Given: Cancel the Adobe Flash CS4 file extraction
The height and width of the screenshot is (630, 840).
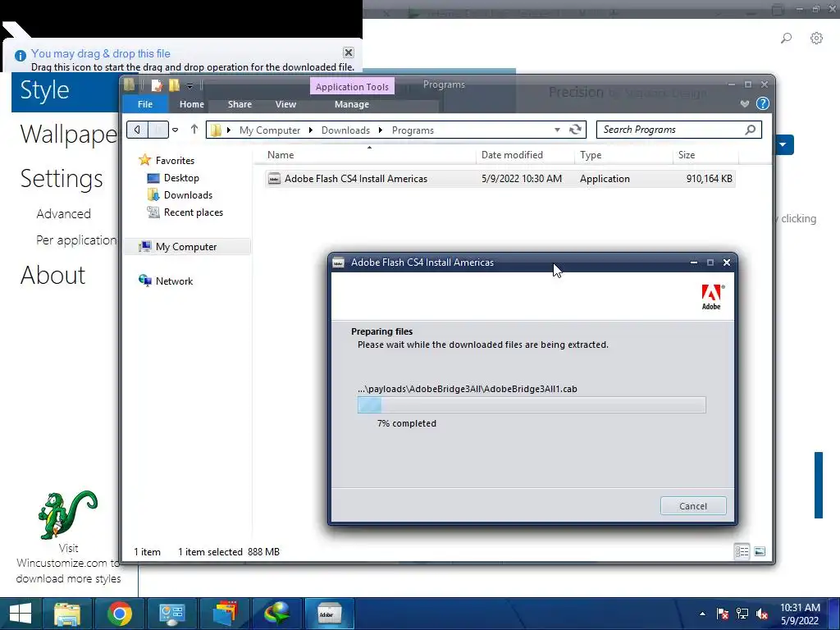Looking at the screenshot, I should point(693,505).
